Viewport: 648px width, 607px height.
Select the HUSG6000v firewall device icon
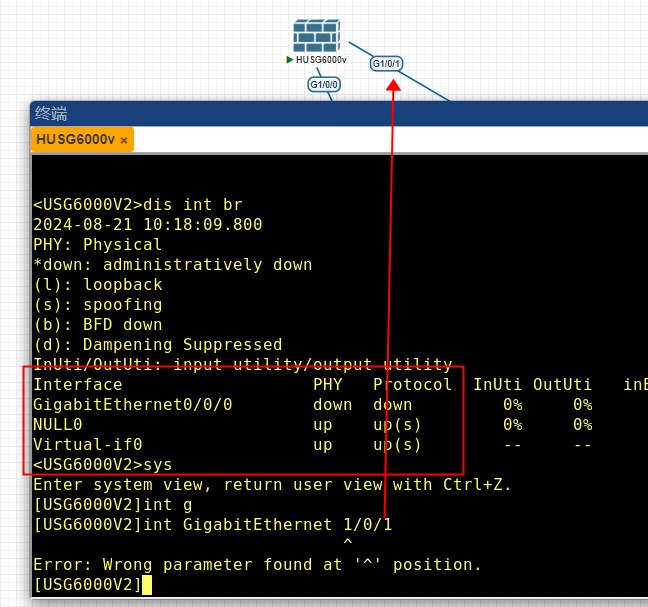pos(317,36)
